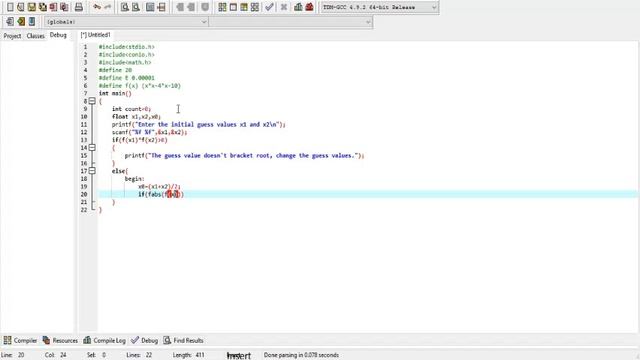Image resolution: width=640 pixels, height=360 pixels.
Task: Open the Compile Log bottom tab
Action: (x=104, y=340)
